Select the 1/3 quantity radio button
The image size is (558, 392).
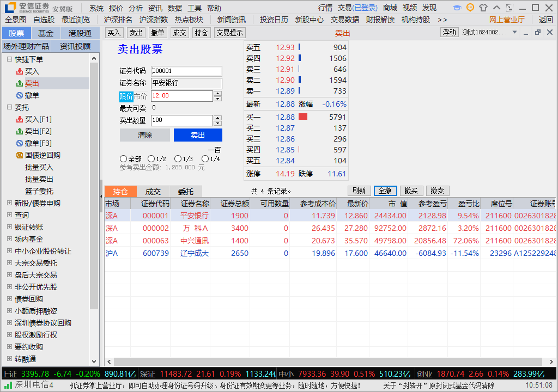(x=178, y=158)
